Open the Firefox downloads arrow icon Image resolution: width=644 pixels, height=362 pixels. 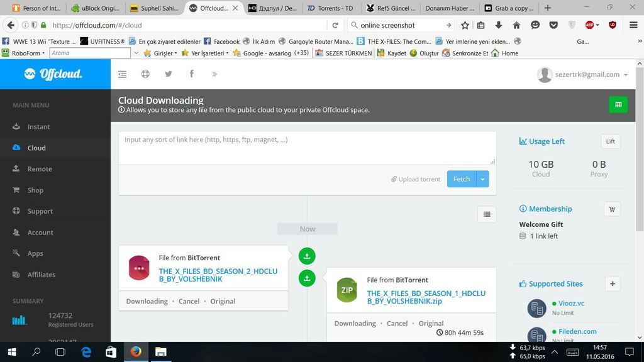(x=499, y=25)
